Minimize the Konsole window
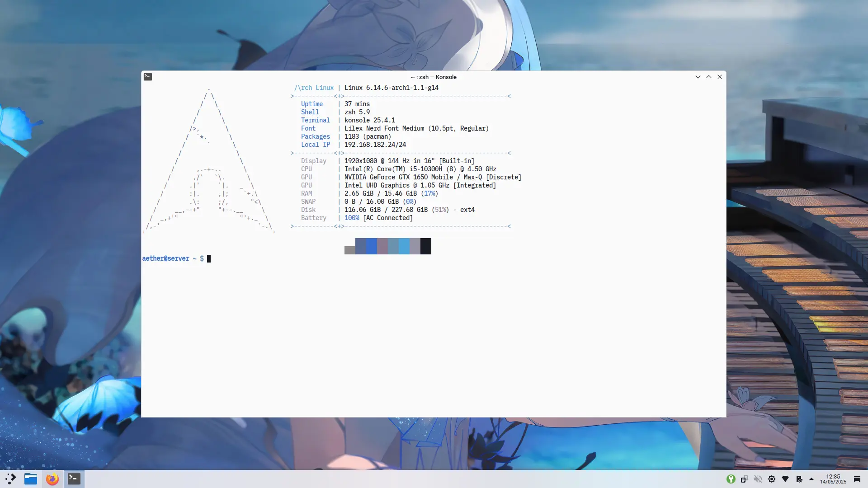Viewport: 868px width, 488px height. click(x=698, y=77)
